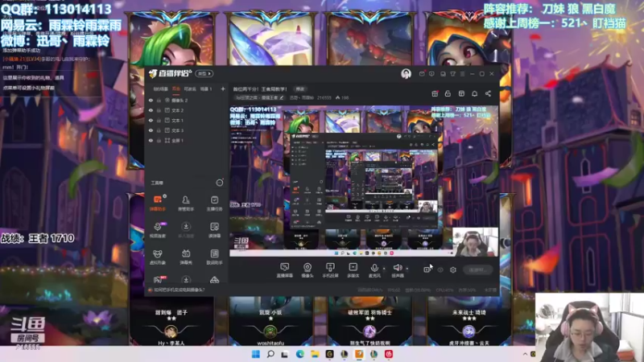This screenshot has width=644, height=362.
Task: Add 摄像头 camera source from bottom bar
Action: pyautogui.click(x=308, y=270)
